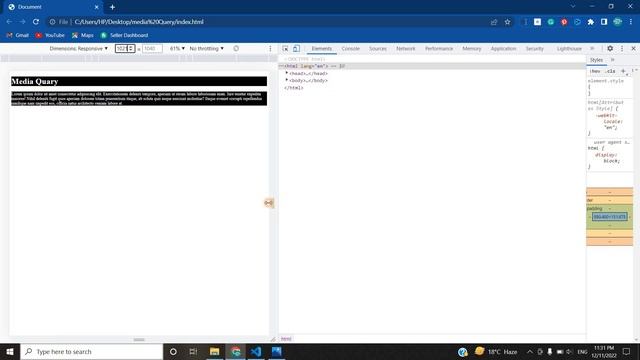
Task: Expand the body element node
Action: pos(287,80)
